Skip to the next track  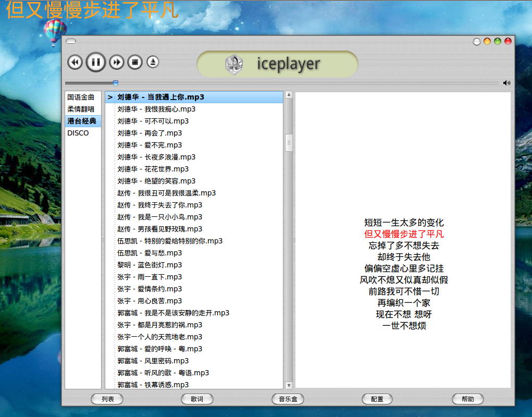click(116, 63)
